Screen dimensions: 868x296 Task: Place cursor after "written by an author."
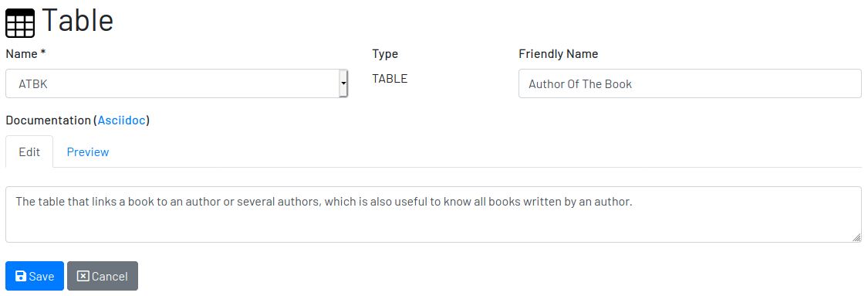click(x=633, y=202)
